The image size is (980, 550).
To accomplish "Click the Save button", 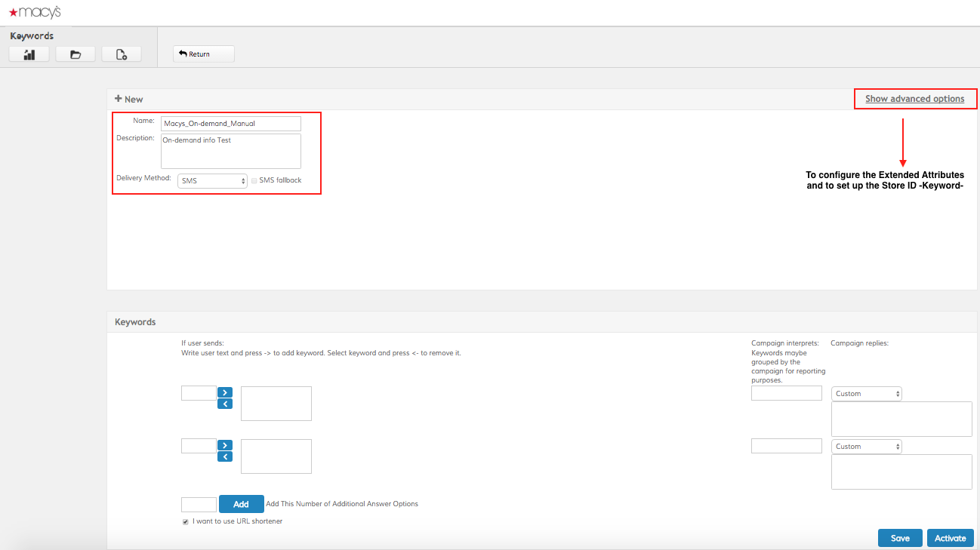I will coord(900,538).
